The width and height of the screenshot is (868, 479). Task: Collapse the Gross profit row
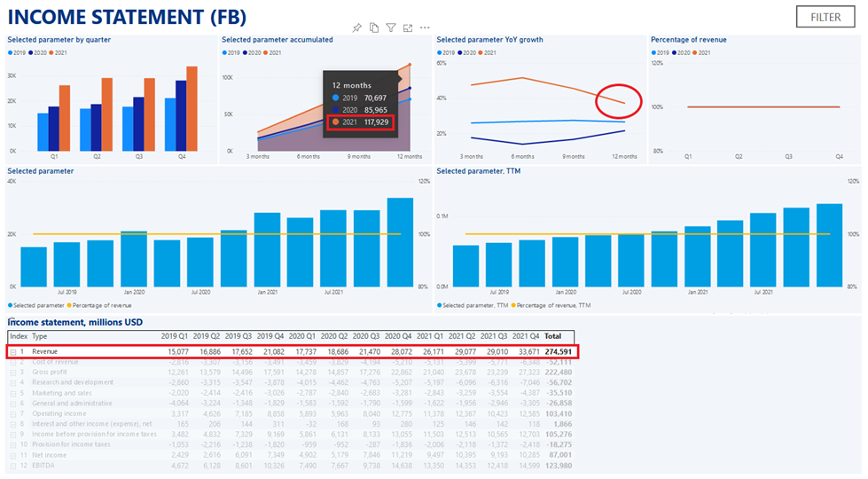13,373
